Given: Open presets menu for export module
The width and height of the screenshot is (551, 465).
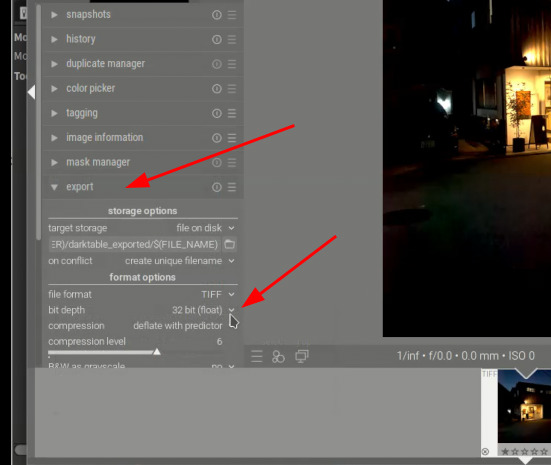Looking at the screenshot, I should (x=232, y=187).
